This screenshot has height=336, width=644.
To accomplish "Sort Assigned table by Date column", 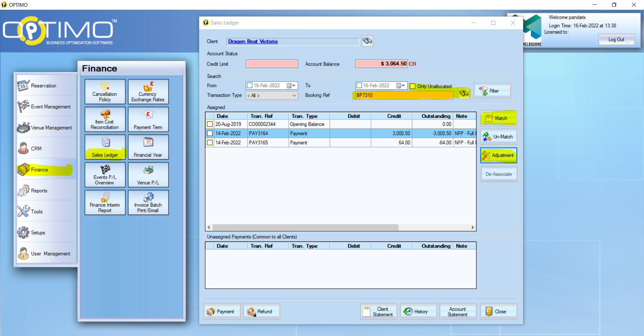I will [231, 116].
